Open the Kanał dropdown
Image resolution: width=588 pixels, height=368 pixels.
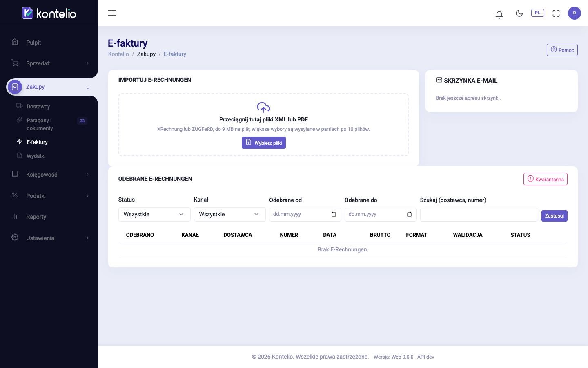pos(229,214)
